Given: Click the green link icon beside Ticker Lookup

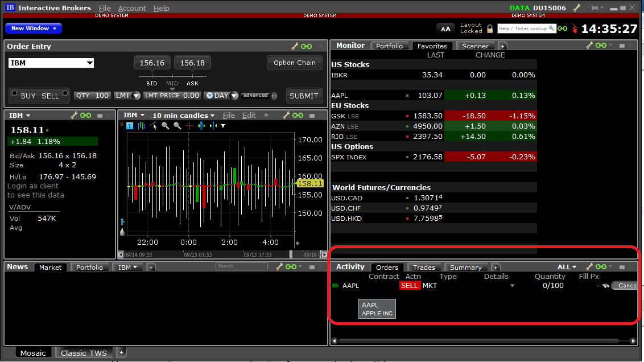Looking at the screenshot, I should point(562,28).
